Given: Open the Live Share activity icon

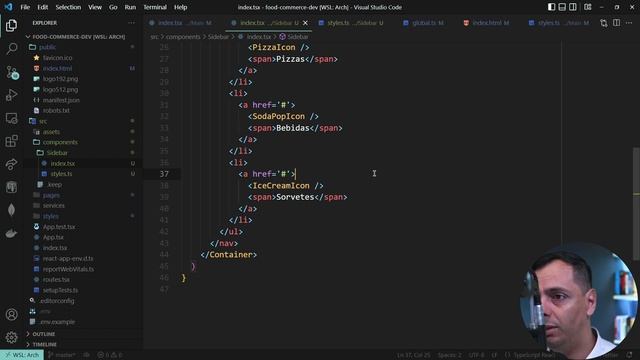Looking at the screenshot, I should click(11, 164).
